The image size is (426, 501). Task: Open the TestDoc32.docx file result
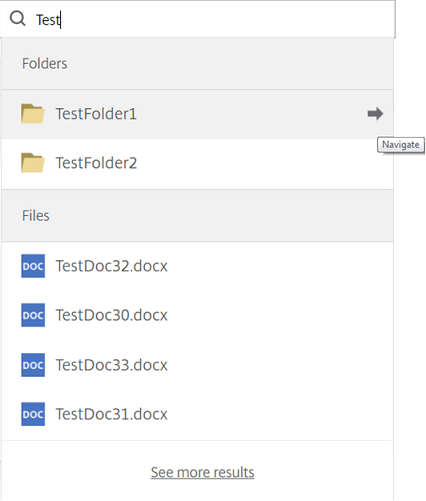tap(197, 266)
